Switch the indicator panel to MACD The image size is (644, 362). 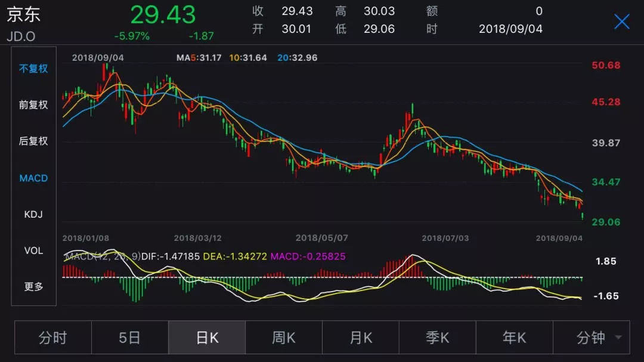pos(33,178)
